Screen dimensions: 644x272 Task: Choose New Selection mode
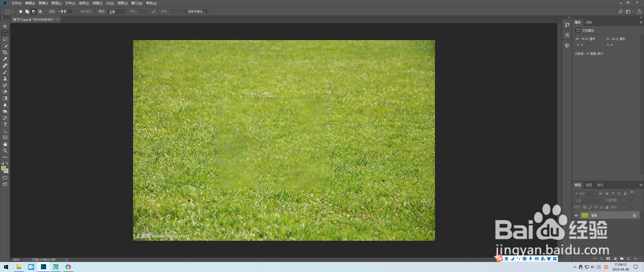[x=21, y=12]
